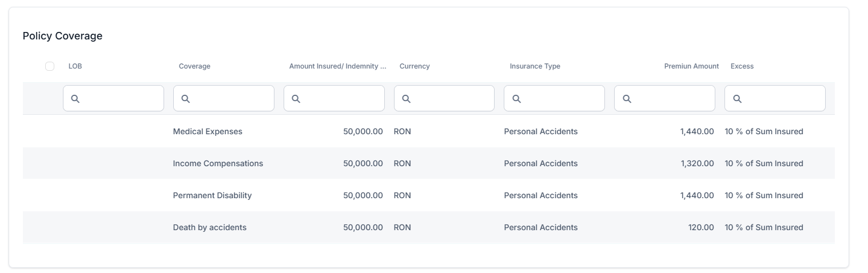The image size is (868, 273).
Task: Select the Death by accidents row
Action: [209, 227]
